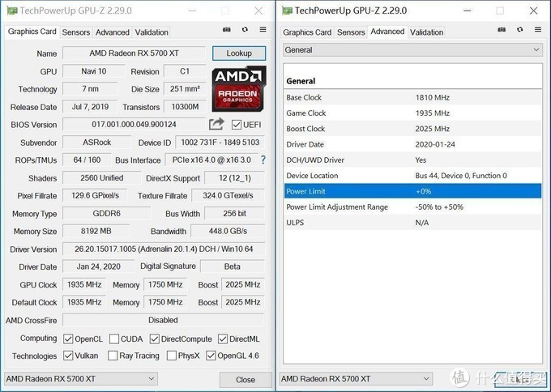Select Graphics Card tab in left window
Screen dimensions: 551x392
(32, 32)
